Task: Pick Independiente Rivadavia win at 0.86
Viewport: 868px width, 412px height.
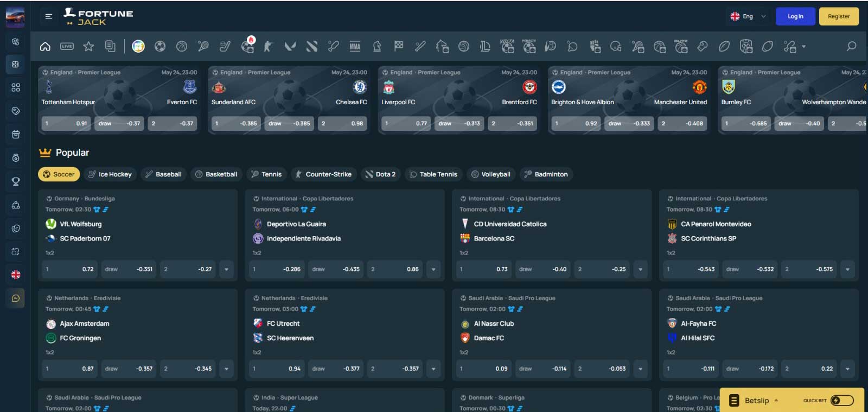Action: (x=396, y=269)
